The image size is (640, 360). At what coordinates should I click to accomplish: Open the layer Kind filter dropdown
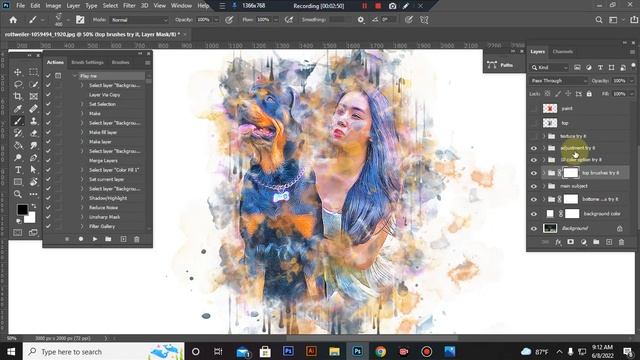[549, 67]
